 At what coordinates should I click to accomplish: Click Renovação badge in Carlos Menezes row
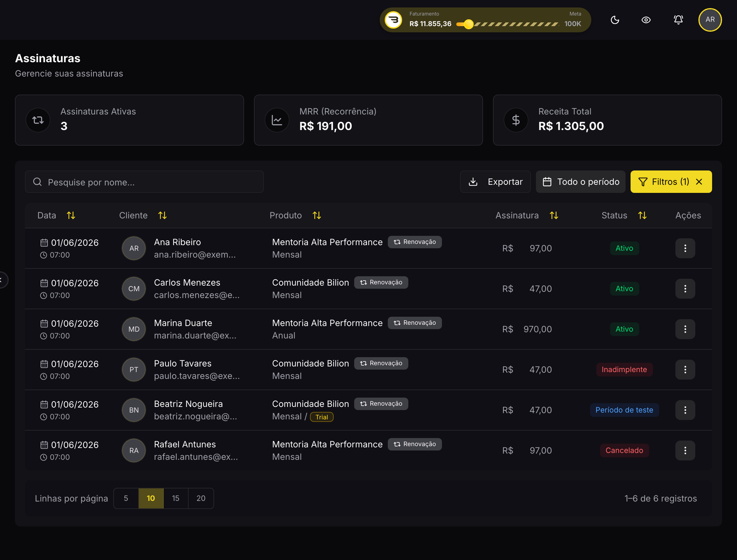(x=381, y=282)
